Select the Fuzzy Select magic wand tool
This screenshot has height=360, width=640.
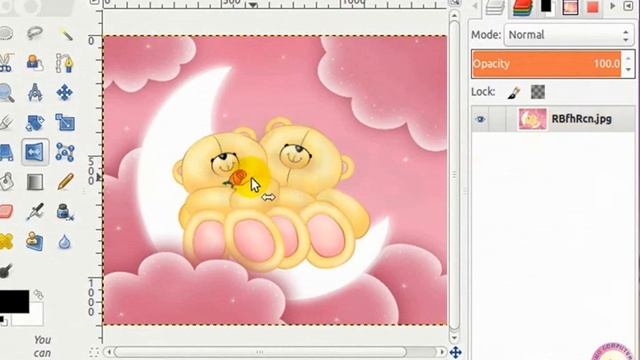coord(65,33)
